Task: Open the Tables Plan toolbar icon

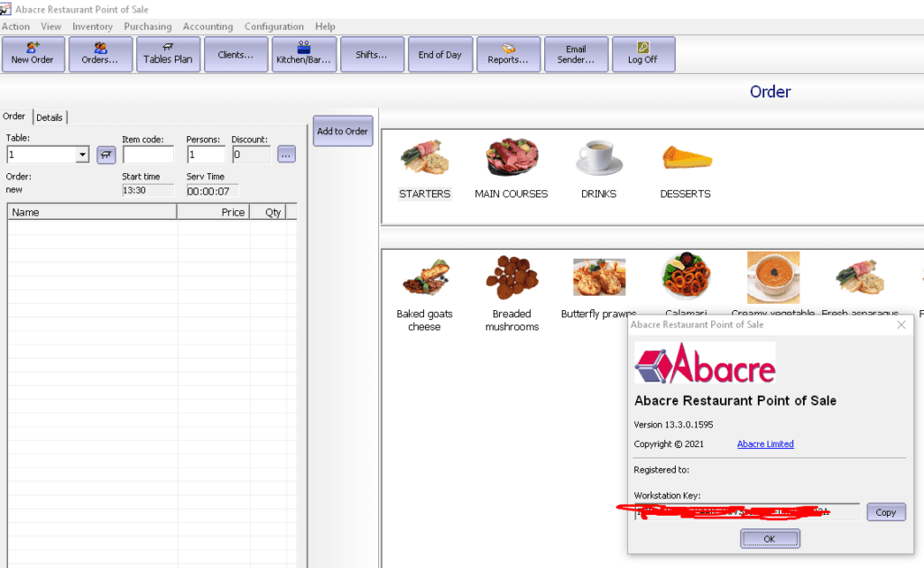Action: 168,54
